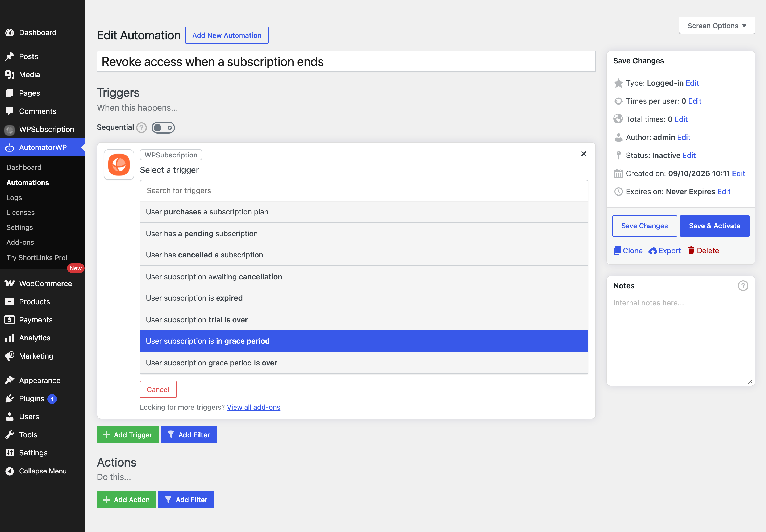766x532 pixels.
Task: Click the Appearance paintbrush icon
Action: pos(10,380)
